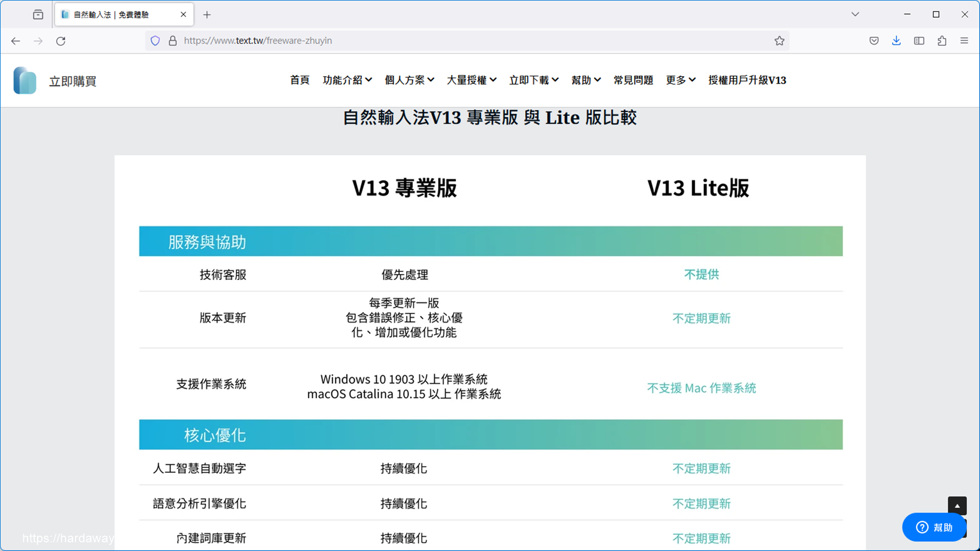Click the browser back arrow
Screen dimensions: 980x551
16,41
